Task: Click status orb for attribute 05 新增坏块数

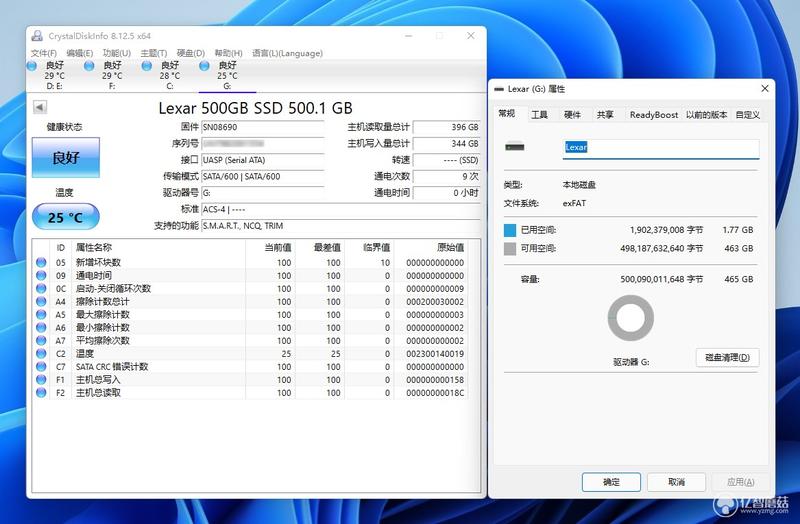Action: [41, 262]
